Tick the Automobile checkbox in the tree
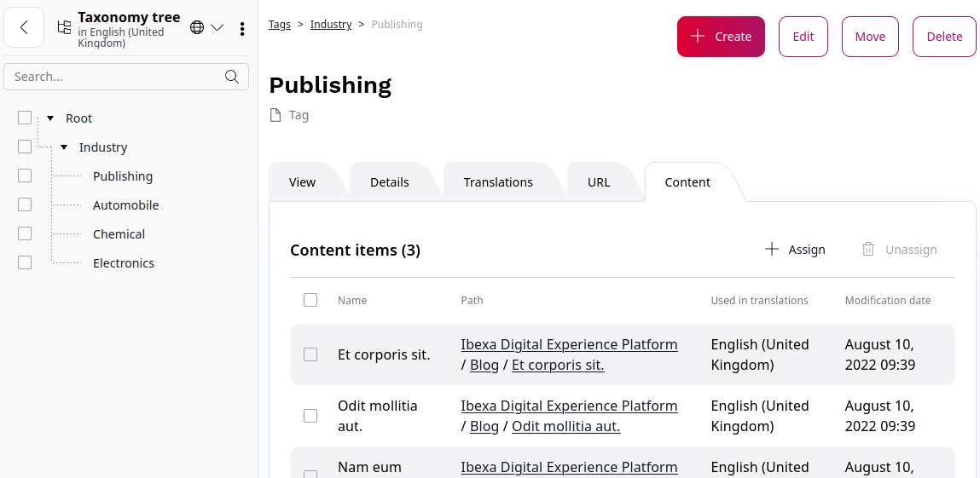 [25, 204]
